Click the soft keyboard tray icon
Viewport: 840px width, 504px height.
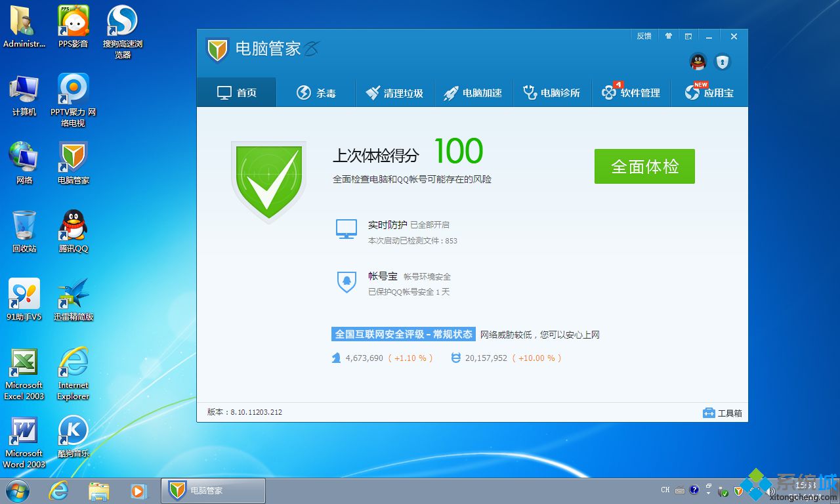click(680, 490)
